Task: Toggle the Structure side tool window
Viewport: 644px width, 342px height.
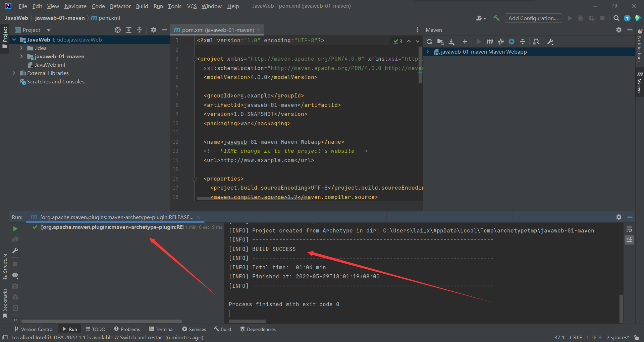Action: tap(5, 266)
